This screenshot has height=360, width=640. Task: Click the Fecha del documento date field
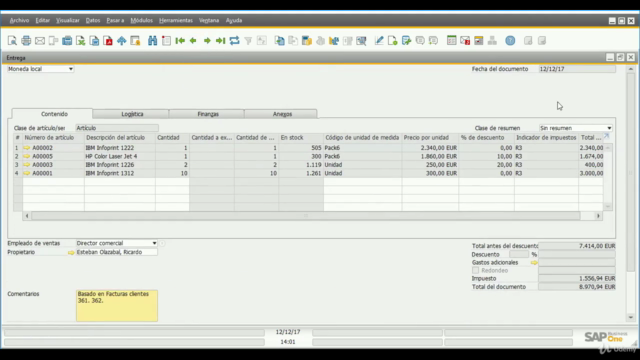click(x=577, y=69)
